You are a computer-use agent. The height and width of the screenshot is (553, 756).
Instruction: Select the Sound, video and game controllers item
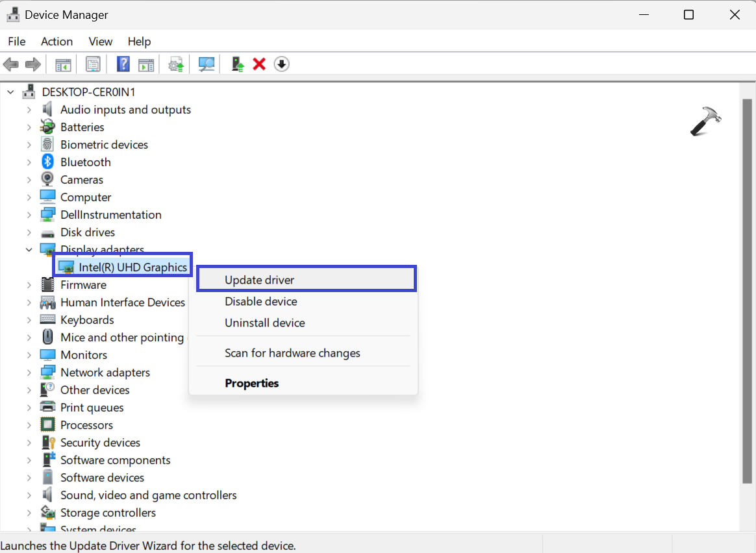click(148, 495)
